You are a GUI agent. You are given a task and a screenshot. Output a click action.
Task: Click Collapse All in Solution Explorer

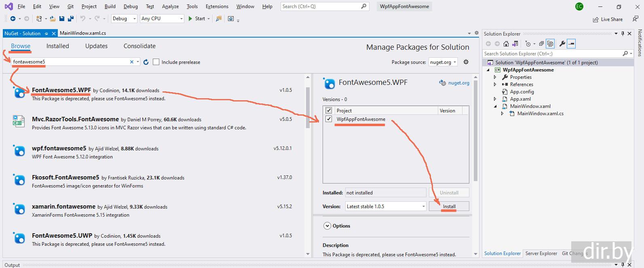click(541, 44)
